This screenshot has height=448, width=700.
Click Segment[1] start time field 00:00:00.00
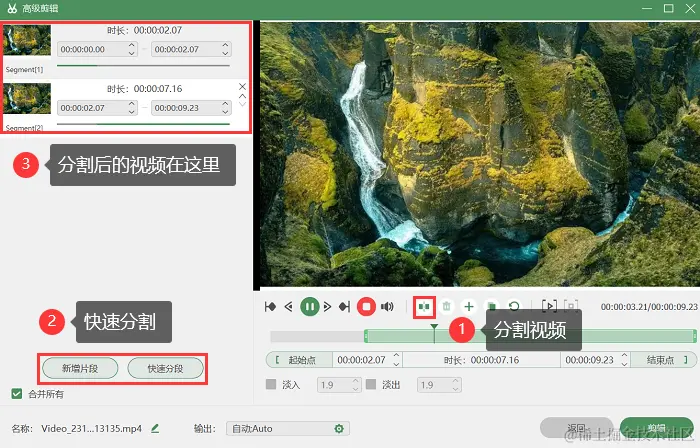point(97,49)
